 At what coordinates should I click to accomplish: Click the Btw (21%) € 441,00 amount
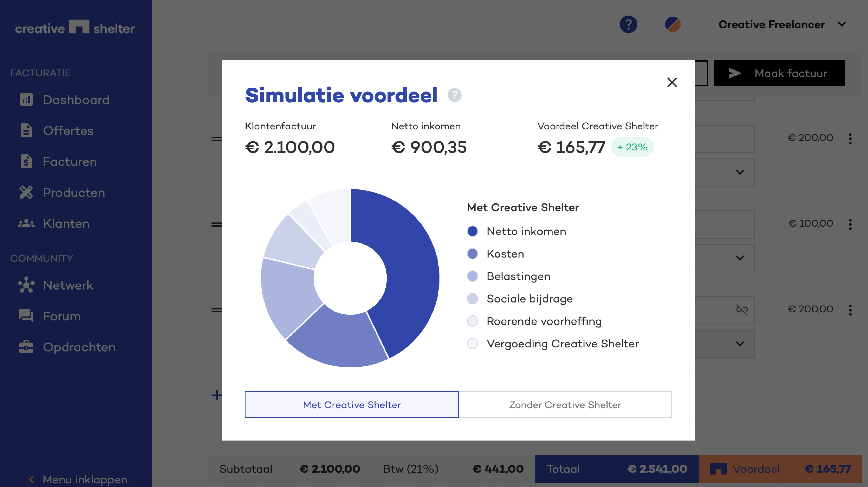pyautogui.click(x=498, y=469)
